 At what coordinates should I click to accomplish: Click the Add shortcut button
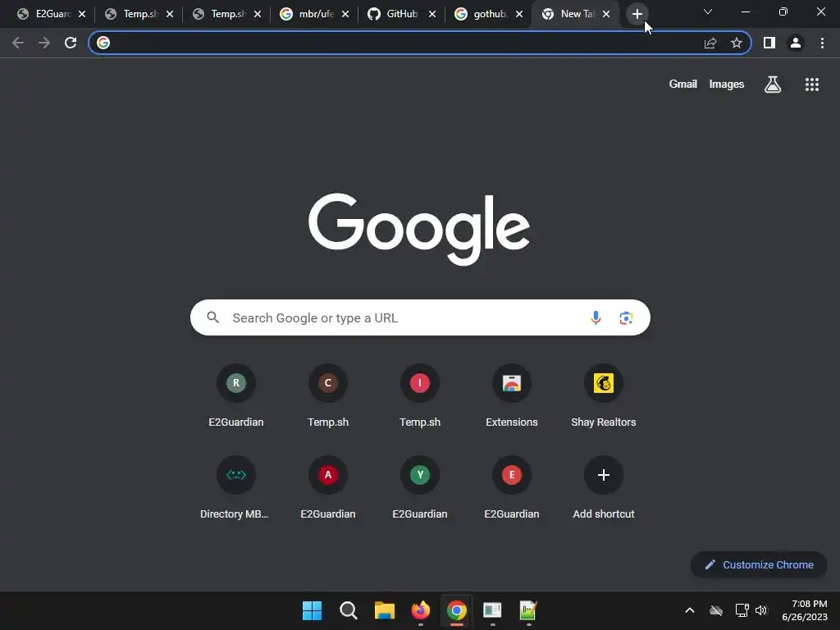(x=603, y=488)
